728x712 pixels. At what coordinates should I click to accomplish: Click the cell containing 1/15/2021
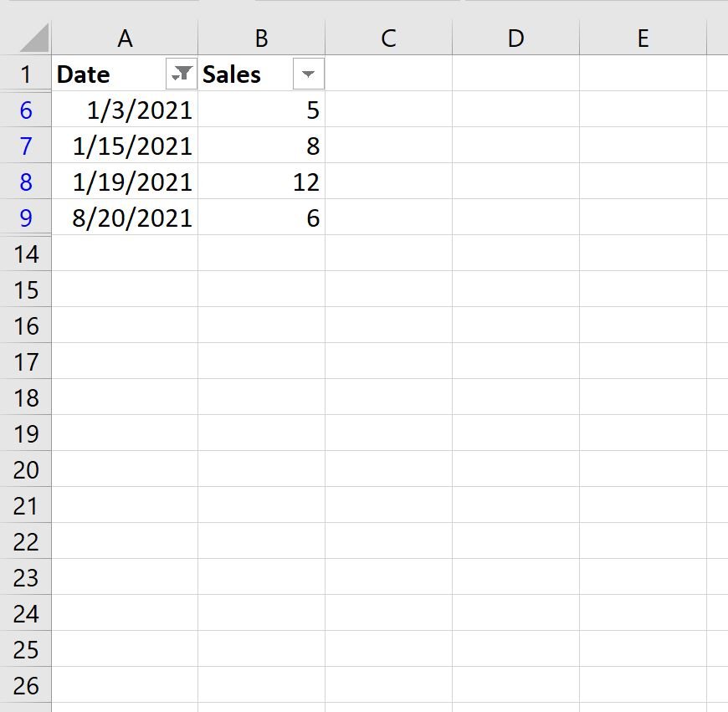tap(125, 146)
